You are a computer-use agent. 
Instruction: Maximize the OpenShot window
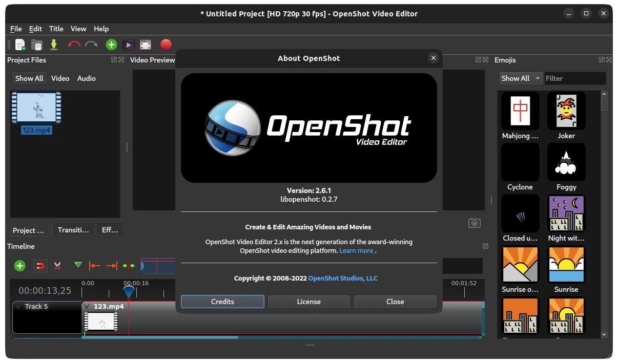click(586, 13)
